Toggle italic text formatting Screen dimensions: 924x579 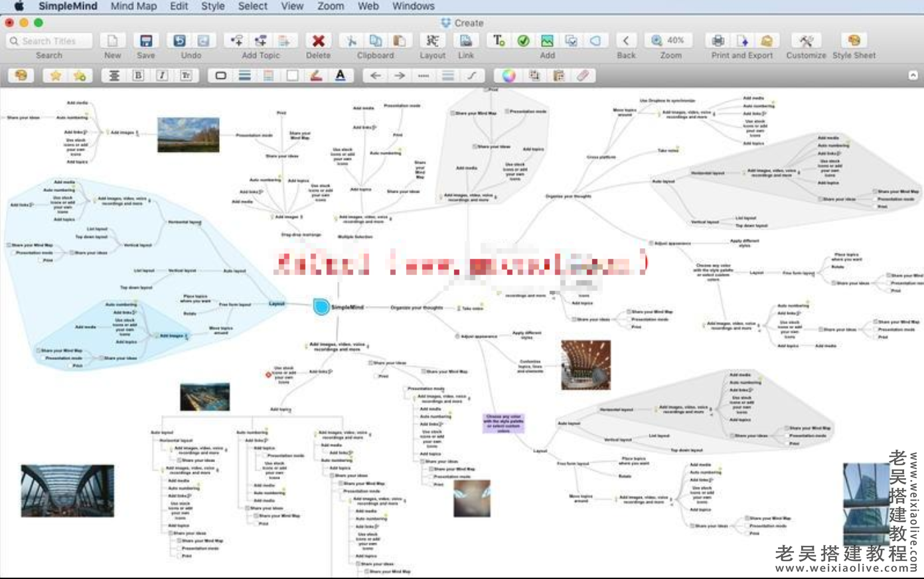point(162,76)
